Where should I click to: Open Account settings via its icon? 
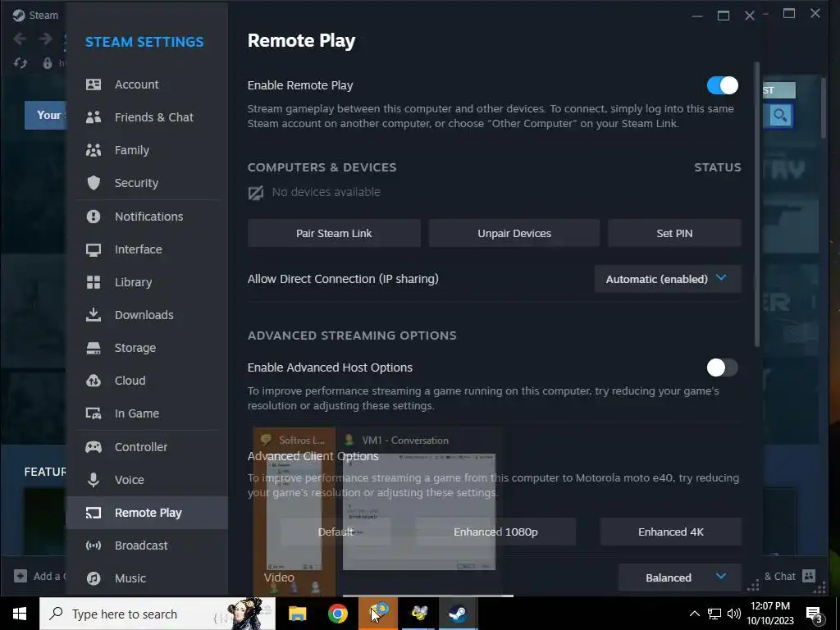[x=94, y=84]
